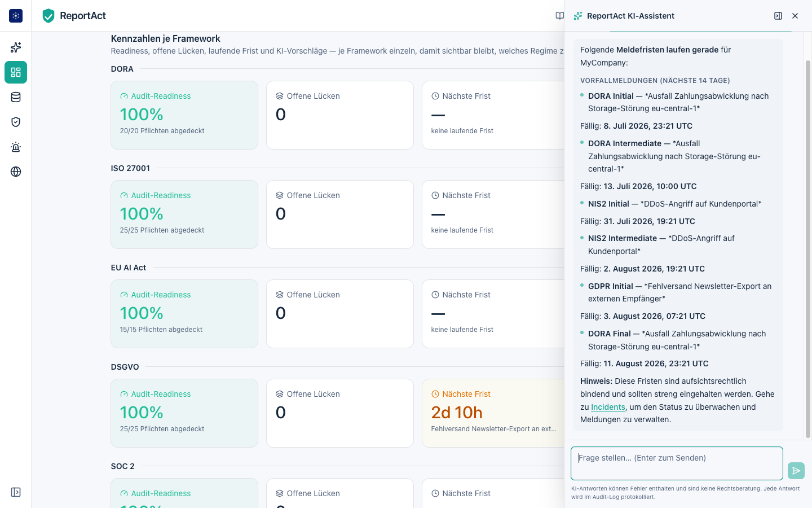Viewport: 812px width, 508px height.
Task: Click the layers icon in ISO 27001 Offene Lücken
Action: [x=280, y=195]
